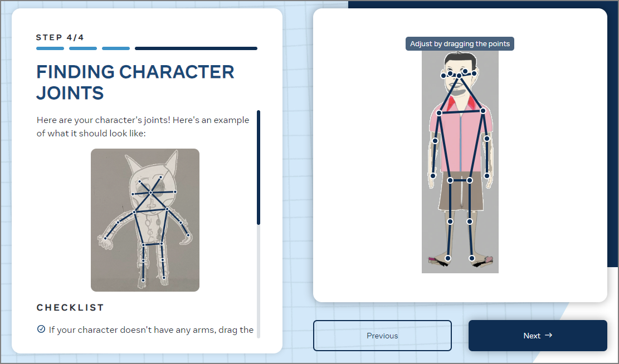Click the Next button
Image resolution: width=619 pixels, height=364 pixels.
click(x=538, y=336)
